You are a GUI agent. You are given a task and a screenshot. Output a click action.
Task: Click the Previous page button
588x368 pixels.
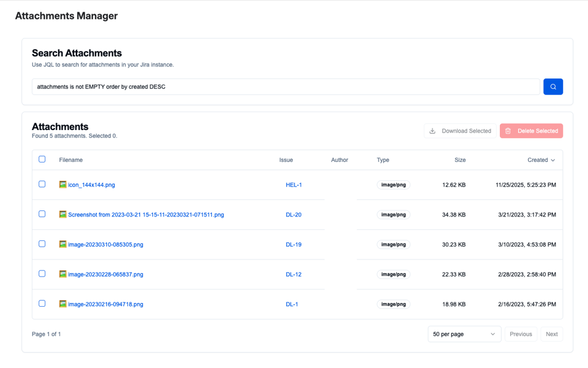pyautogui.click(x=521, y=334)
